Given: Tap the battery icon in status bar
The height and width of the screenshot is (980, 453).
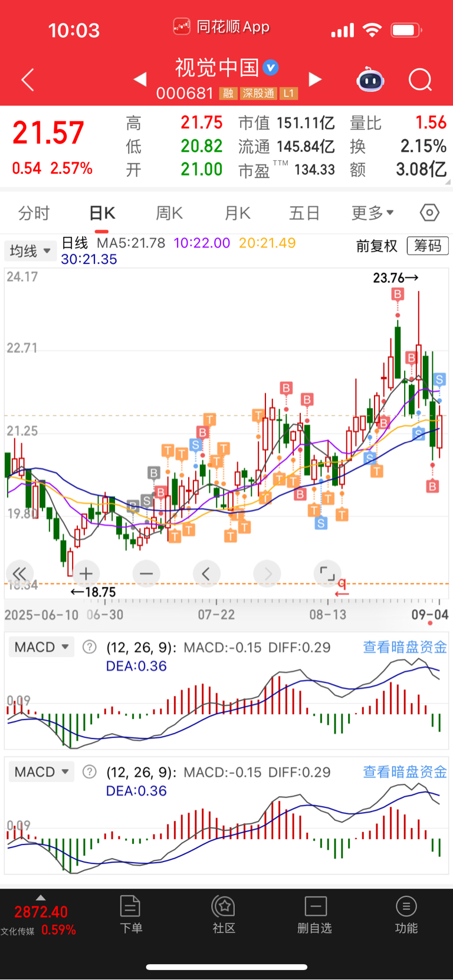Looking at the screenshot, I should click(406, 30).
